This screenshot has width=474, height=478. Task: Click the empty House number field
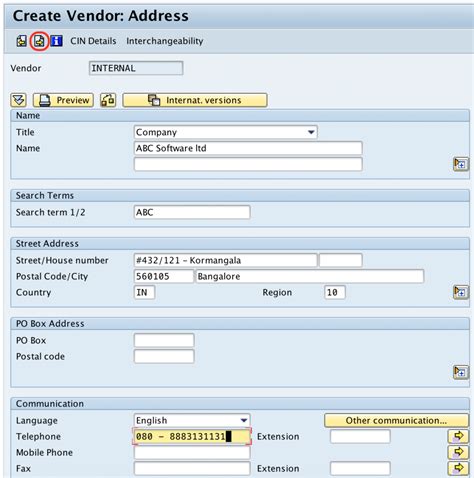coord(341,260)
